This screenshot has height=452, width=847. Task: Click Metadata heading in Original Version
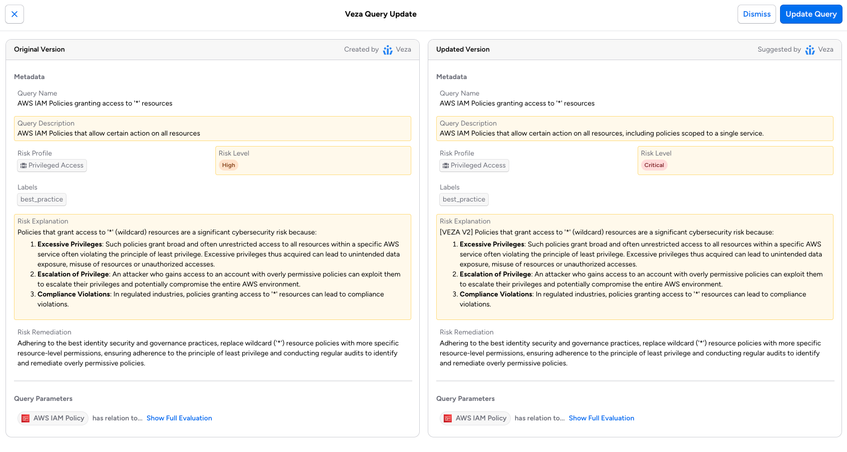pos(29,77)
